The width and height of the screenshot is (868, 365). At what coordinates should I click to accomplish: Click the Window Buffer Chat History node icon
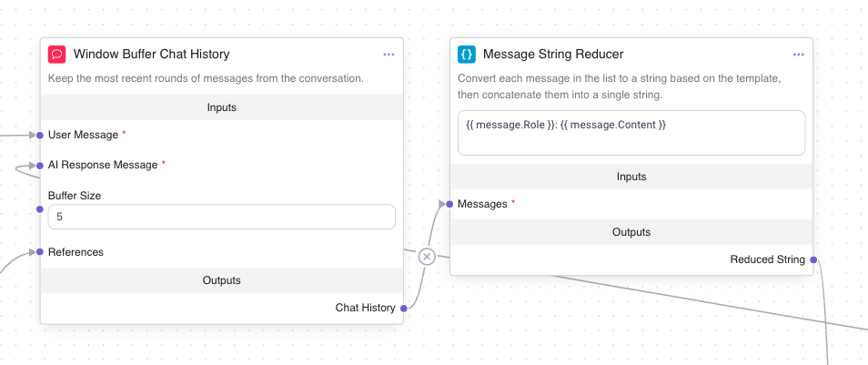(56, 55)
